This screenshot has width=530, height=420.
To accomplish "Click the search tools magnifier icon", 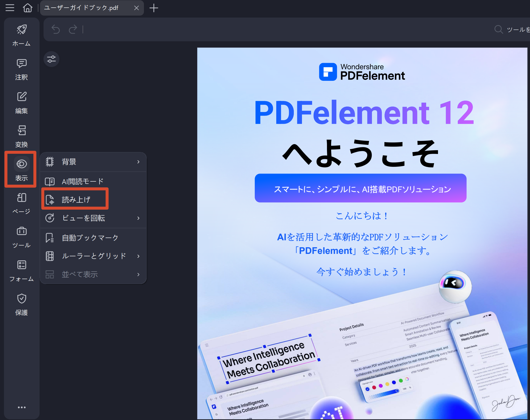I will pos(498,29).
